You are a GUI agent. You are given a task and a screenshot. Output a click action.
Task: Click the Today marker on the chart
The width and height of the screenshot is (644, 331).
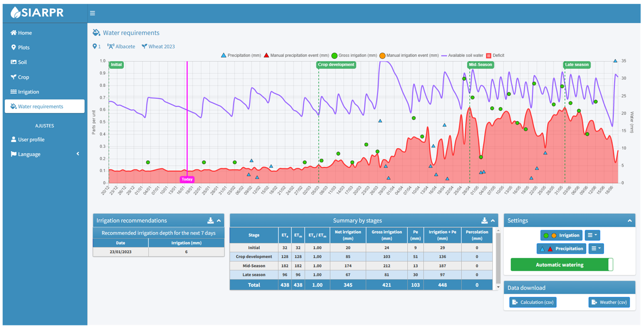[187, 179]
